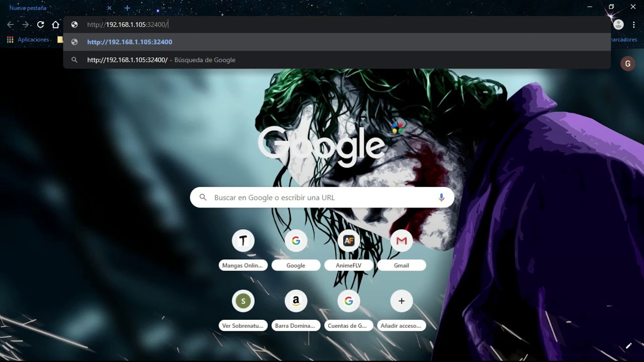The width and height of the screenshot is (644, 362).
Task: Click the Barra Domina... label
Action: coord(296,326)
